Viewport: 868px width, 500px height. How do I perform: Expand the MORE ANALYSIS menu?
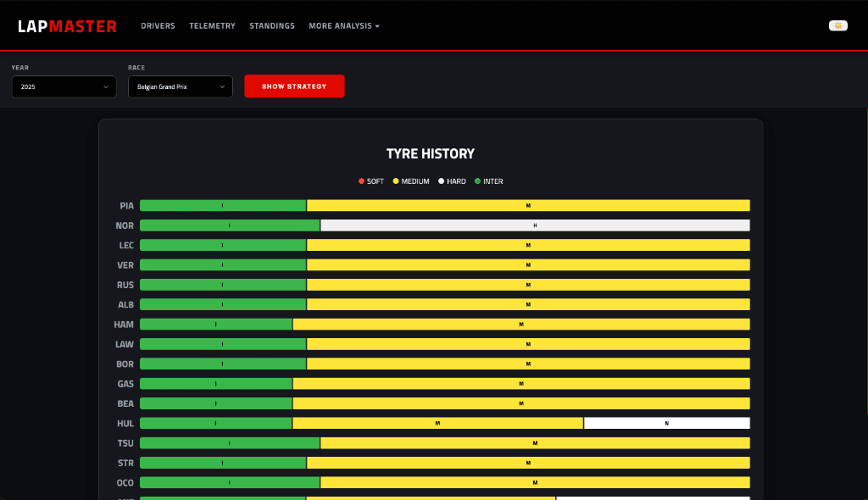click(344, 25)
